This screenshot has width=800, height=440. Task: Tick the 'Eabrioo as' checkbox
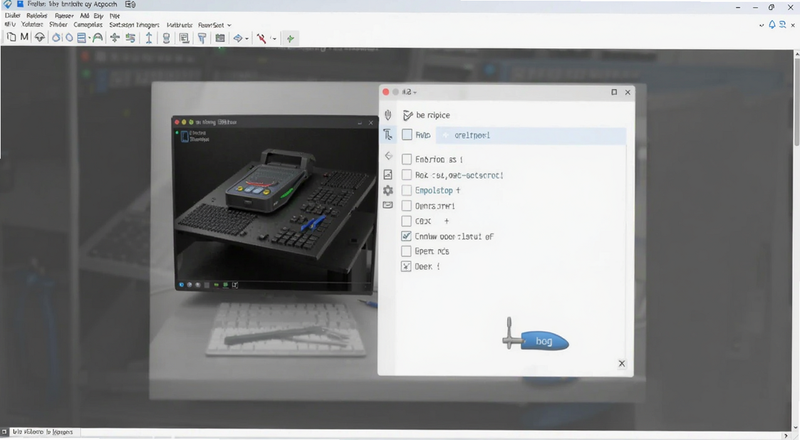click(x=407, y=159)
